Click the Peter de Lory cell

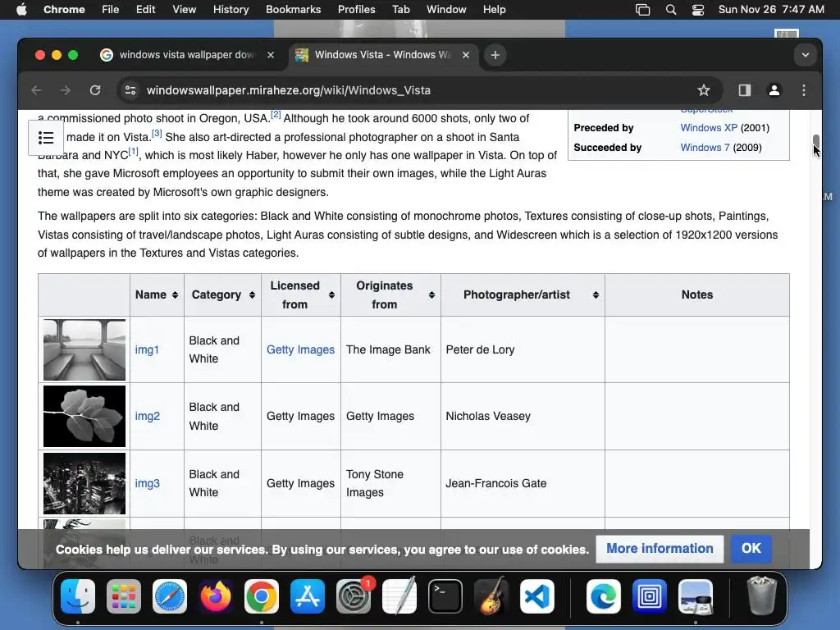(523, 349)
